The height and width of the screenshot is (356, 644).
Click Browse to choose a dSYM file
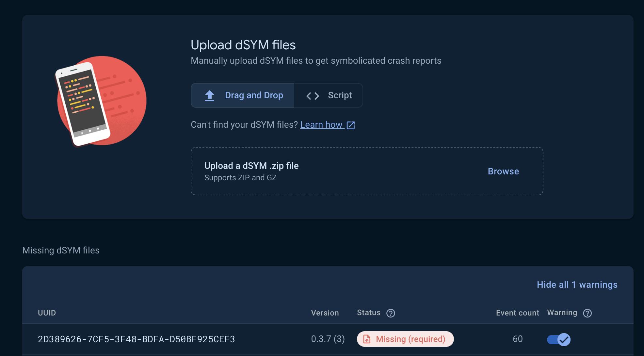tap(503, 171)
